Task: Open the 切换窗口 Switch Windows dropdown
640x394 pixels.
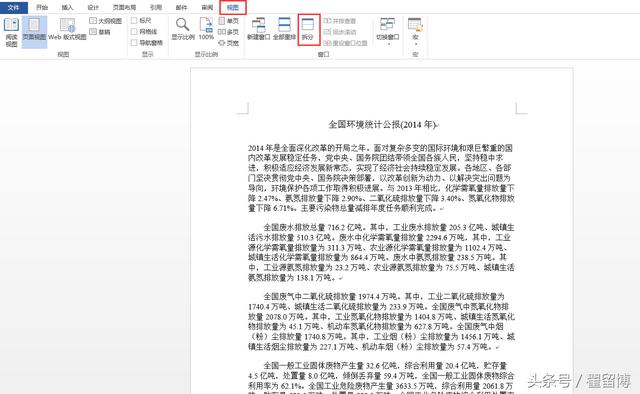Action: (387, 31)
